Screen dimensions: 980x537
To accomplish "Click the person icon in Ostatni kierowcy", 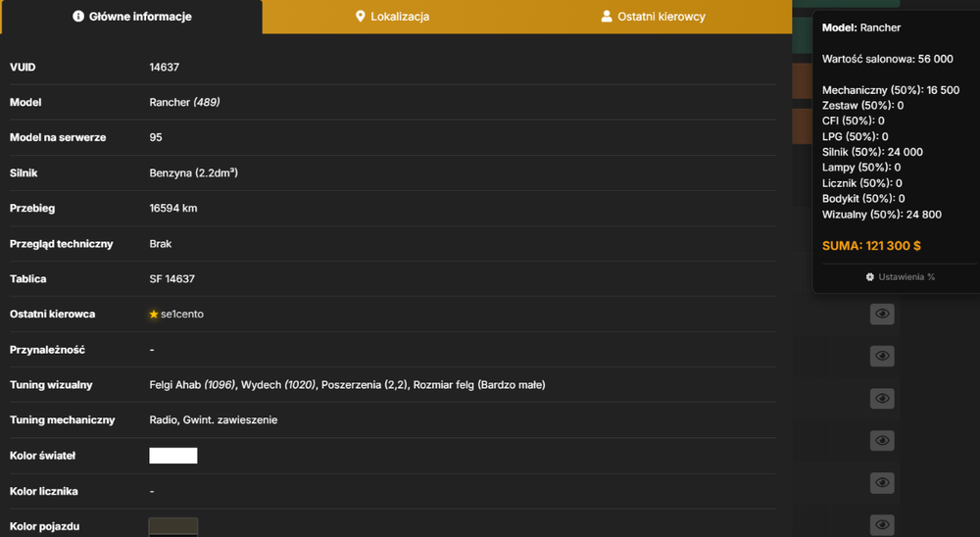I will click(x=607, y=17).
